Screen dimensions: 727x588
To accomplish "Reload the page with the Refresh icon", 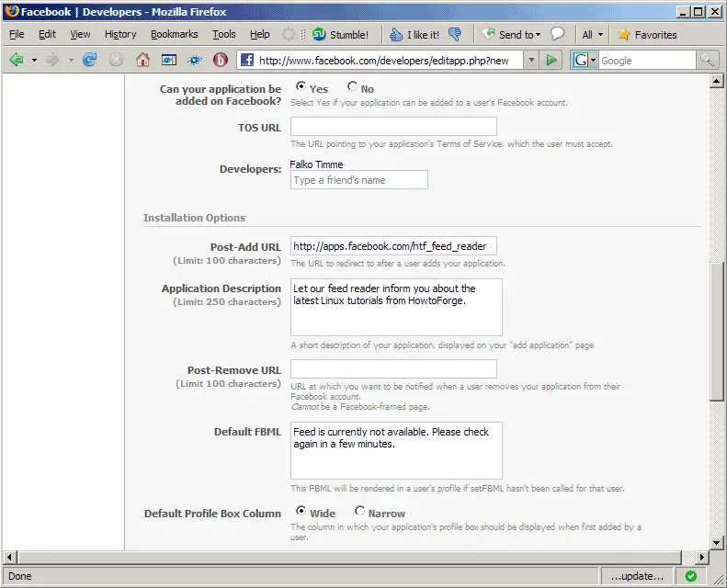I will 89,60.
